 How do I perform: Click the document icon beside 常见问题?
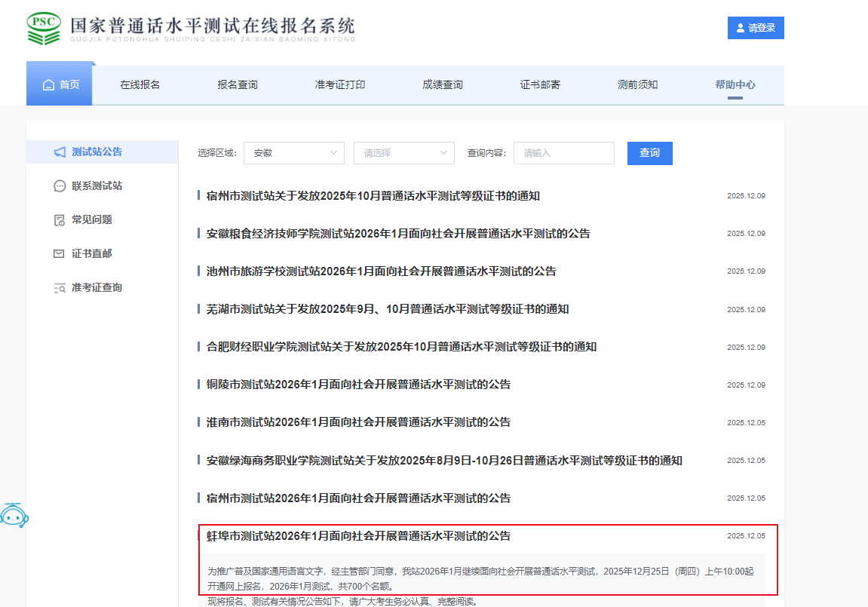click(x=60, y=220)
